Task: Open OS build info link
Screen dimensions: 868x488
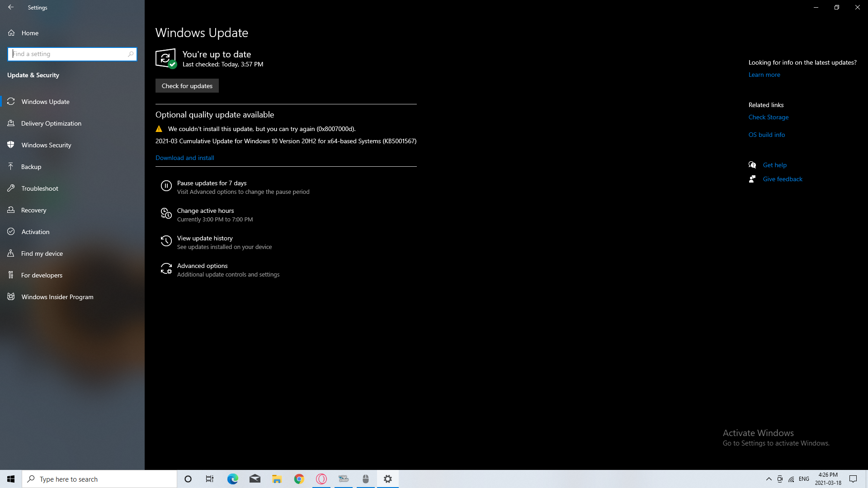Action: click(767, 135)
